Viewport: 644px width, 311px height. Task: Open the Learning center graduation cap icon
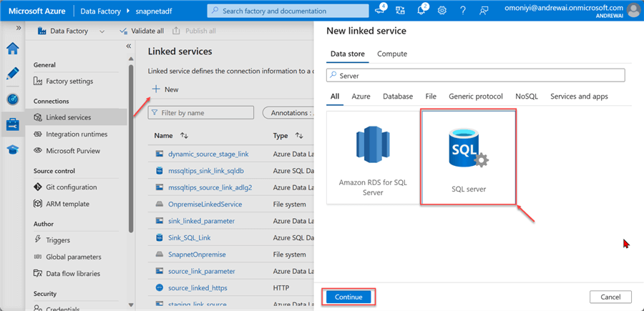[x=13, y=149]
